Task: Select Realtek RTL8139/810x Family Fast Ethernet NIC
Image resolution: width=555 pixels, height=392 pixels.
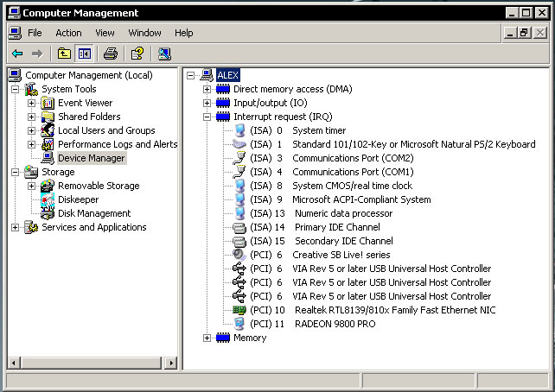Action: 395,310
